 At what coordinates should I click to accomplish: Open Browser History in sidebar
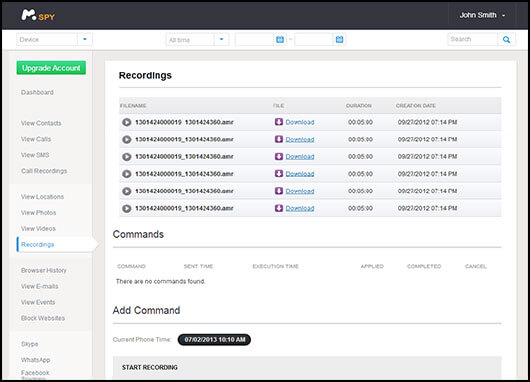[44, 270]
